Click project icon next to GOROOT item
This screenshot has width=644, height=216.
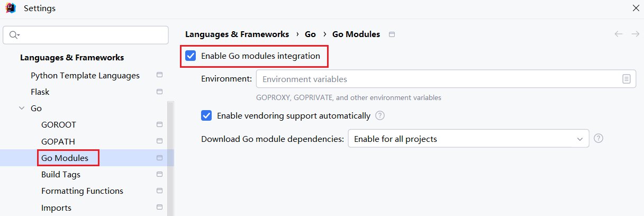tap(159, 124)
